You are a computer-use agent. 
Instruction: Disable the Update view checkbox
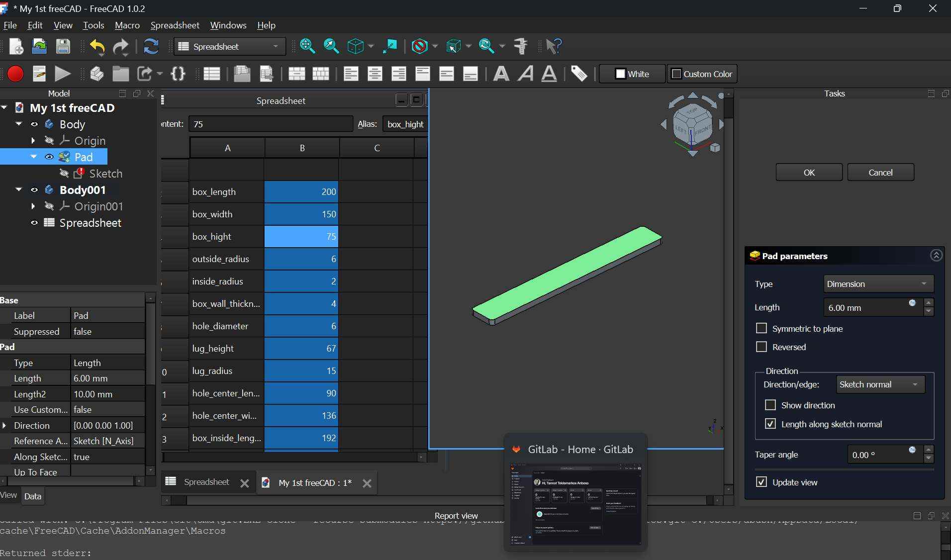pos(761,482)
